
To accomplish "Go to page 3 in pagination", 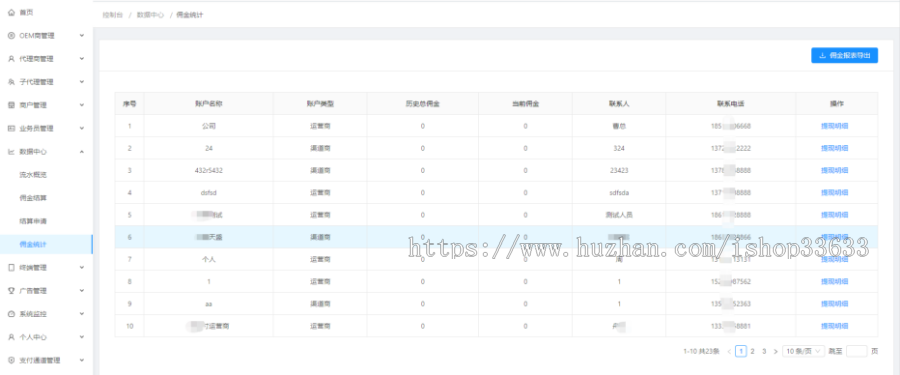I will [x=764, y=351].
